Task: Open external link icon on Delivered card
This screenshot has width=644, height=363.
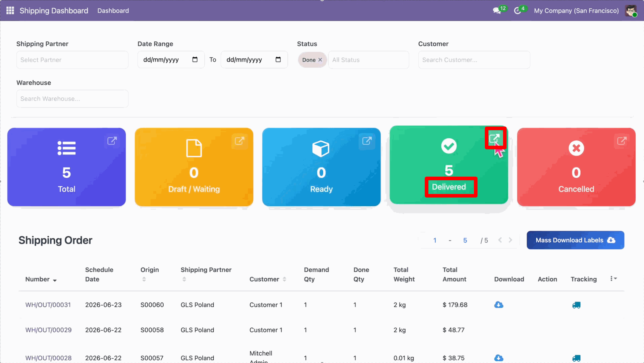Action: click(x=494, y=138)
